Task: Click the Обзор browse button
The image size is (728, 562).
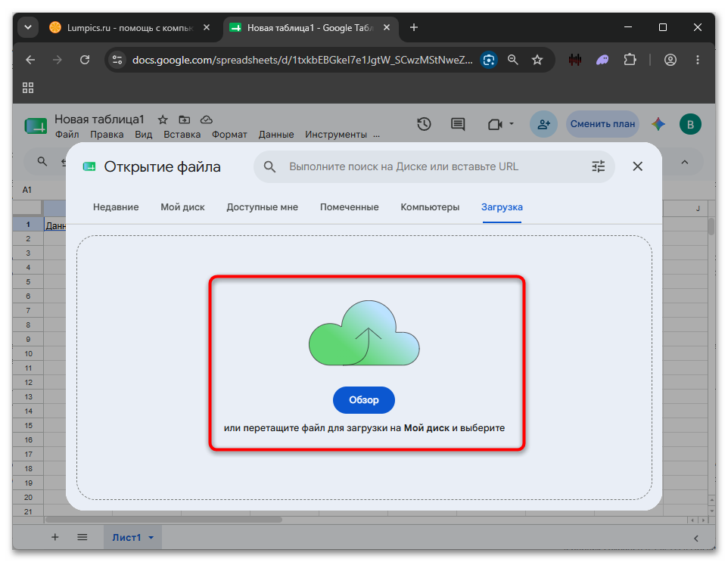Action: point(364,399)
